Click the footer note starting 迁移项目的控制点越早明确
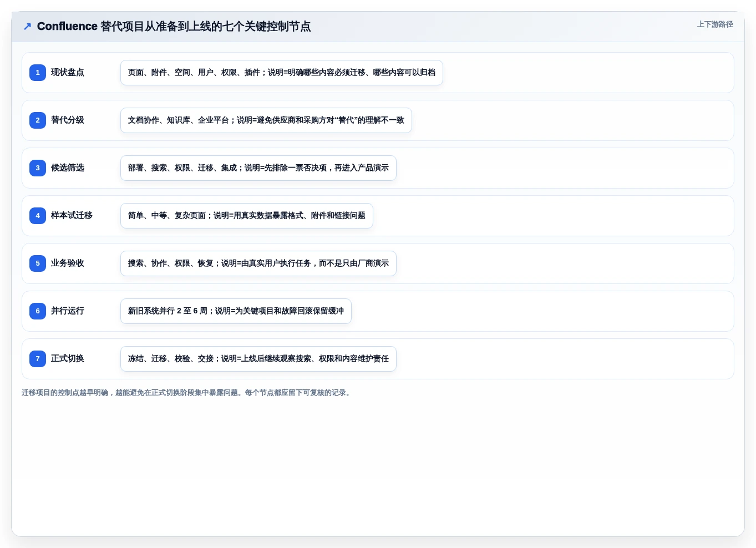 [x=187, y=393]
